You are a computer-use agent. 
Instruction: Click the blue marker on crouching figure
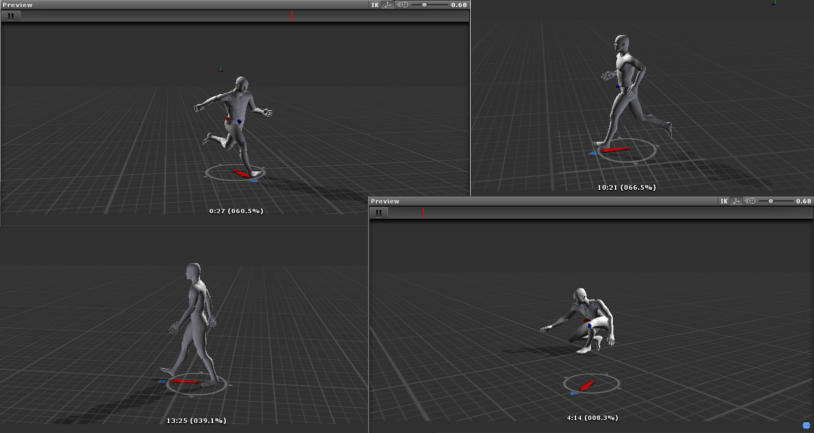tap(590, 326)
